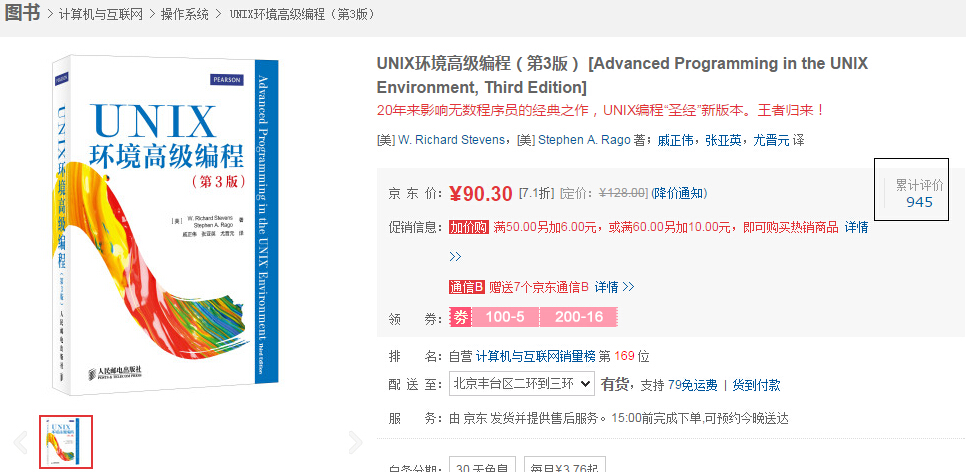The height and width of the screenshot is (472, 966).
Task: Click the ¥90.30 JD price
Action: tap(481, 193)
